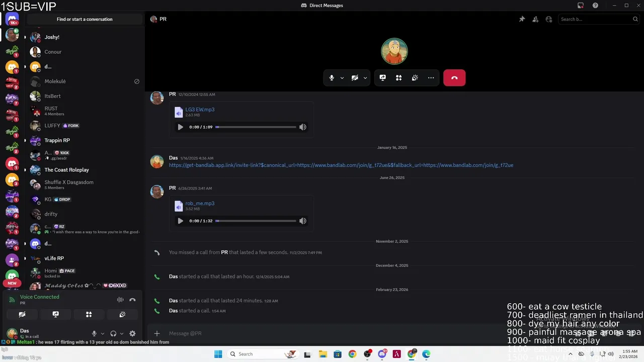Open Google Chrome from taskbar

point(352,354)
